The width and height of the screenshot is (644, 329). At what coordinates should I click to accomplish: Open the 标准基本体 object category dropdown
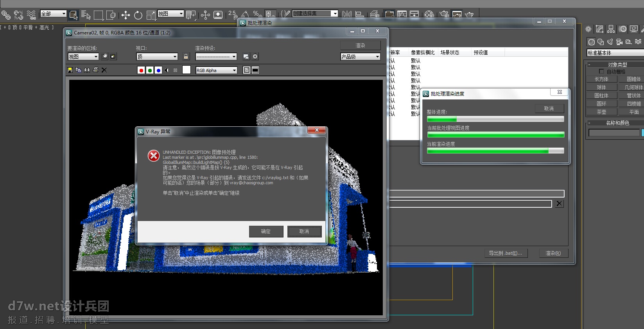coord(616,53)
